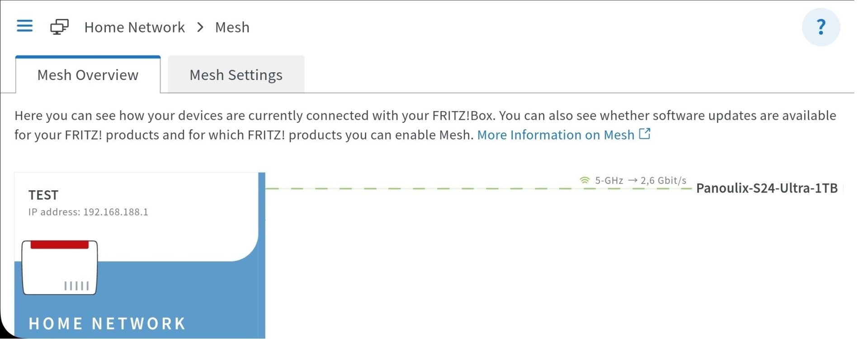
Task: Click the 5-GHz connection label
Action: click(609, 181)
